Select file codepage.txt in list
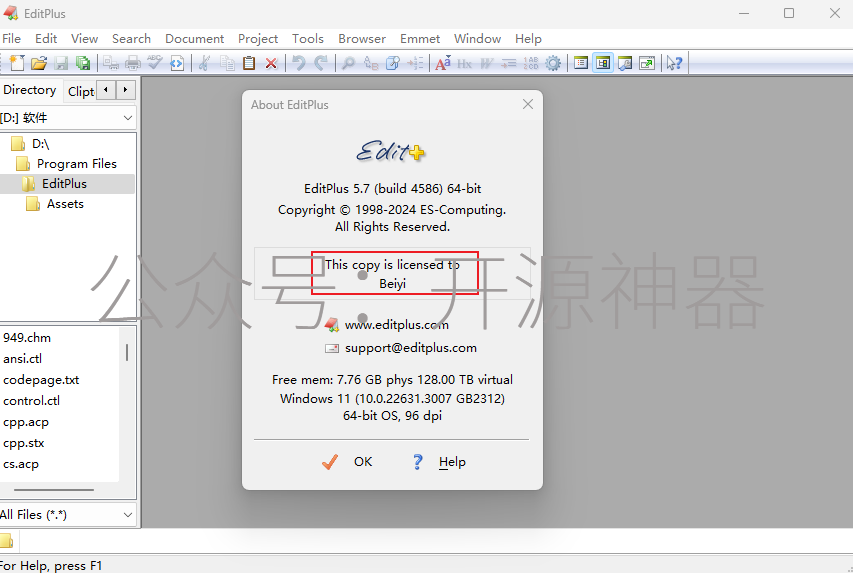 (41, 380)
